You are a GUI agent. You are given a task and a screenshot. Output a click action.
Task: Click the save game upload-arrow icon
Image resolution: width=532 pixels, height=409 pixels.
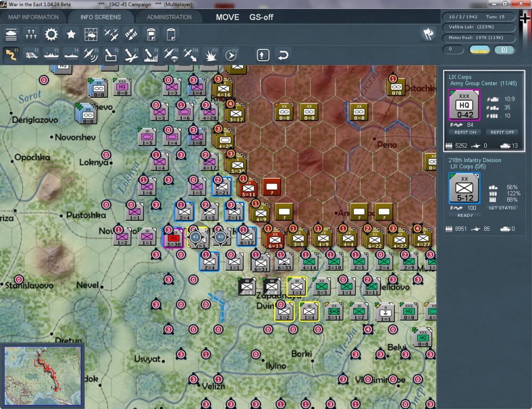(263, 55)
